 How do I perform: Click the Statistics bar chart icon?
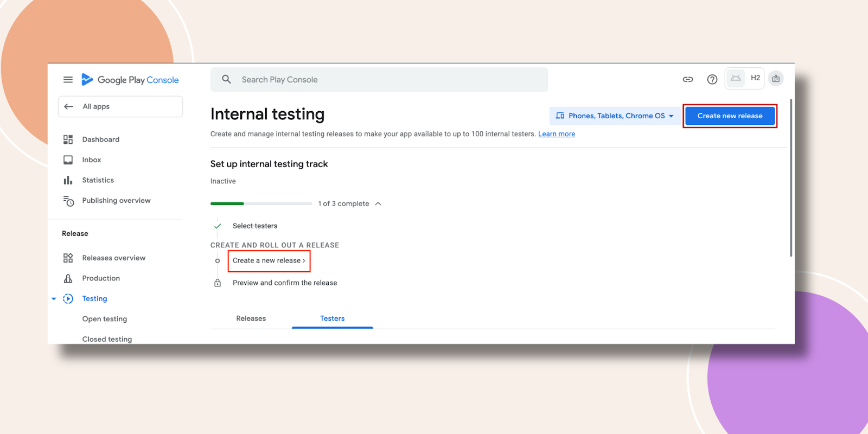click(68, 180)
